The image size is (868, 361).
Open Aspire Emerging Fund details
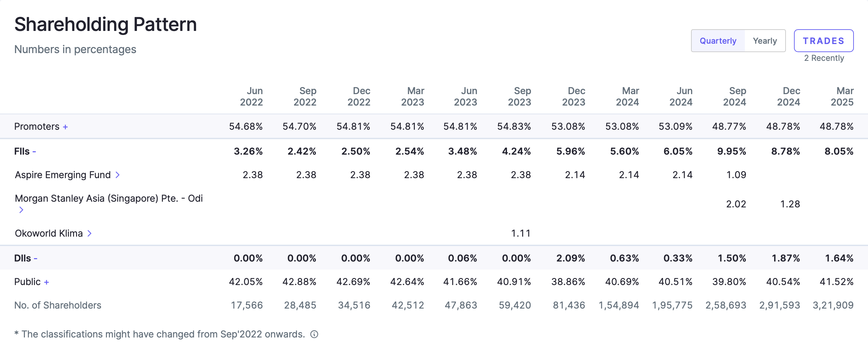click(x=63, y=175)
